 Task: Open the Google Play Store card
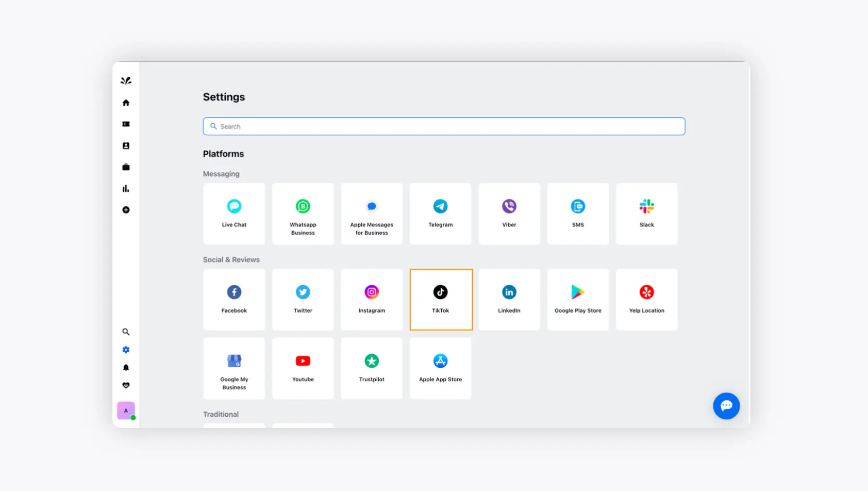click(578, 300)
